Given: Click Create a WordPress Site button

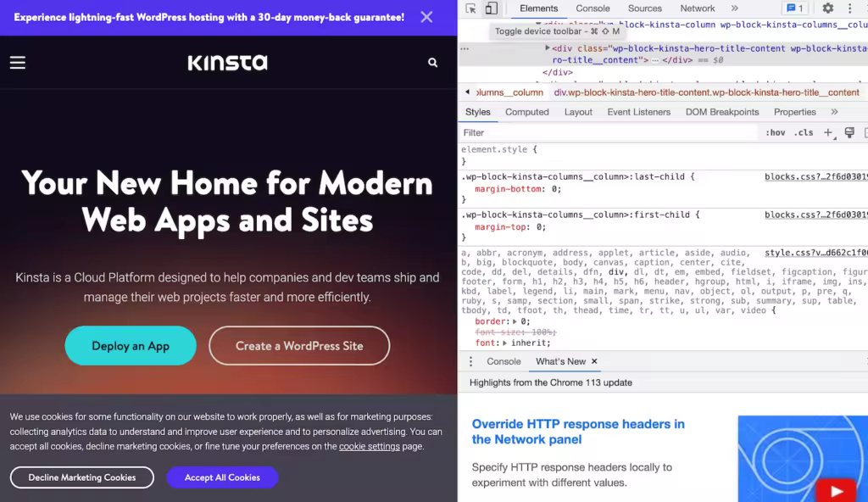Looking at the screenshot, I should 299,346.
